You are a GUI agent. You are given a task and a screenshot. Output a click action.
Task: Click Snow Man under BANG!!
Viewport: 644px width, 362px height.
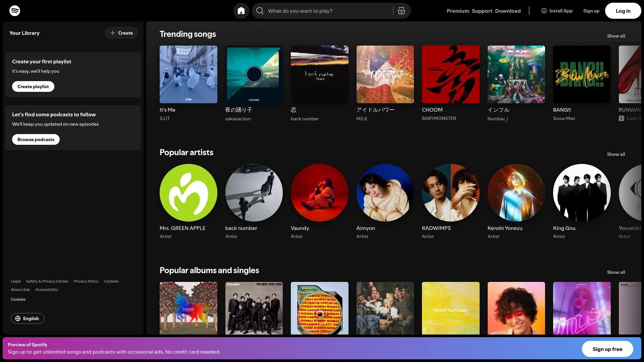[x=564, y=118]
